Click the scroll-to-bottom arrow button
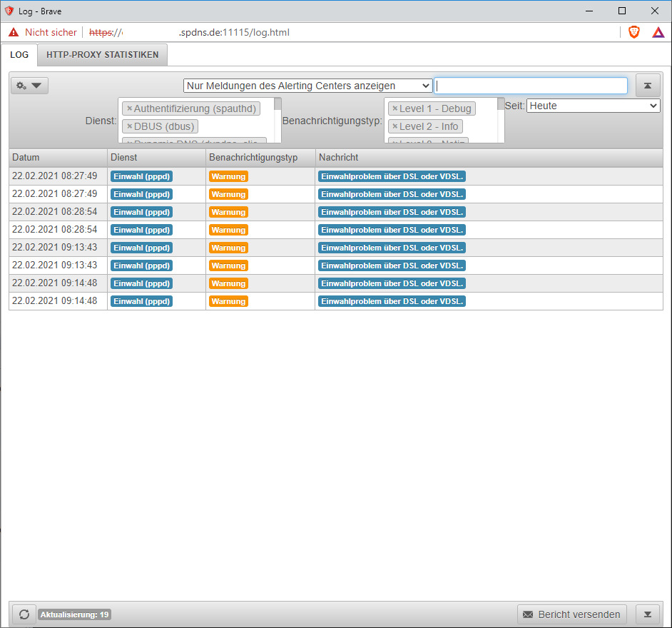672x628 pixels. click(648, 614)
